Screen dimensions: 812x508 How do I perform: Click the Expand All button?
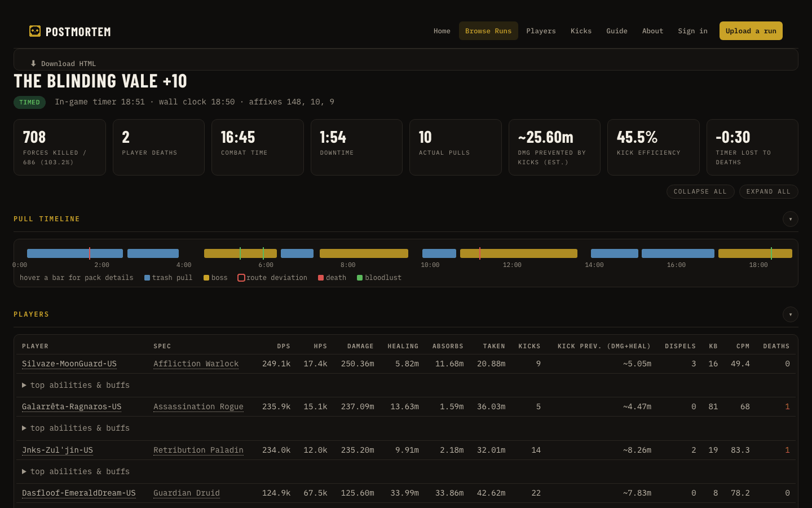(769, 192)
